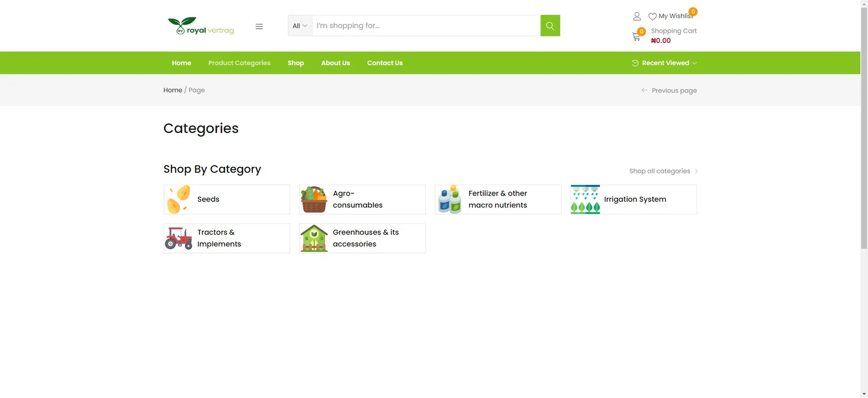The height and width of the screenshot is (398, 868).
Task: Open the Home menu item
Action: click(x=182, y=63)
